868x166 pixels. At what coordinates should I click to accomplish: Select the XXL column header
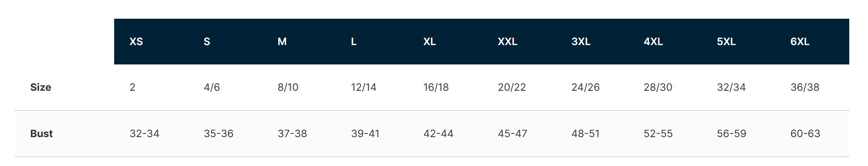pos(507,41)
